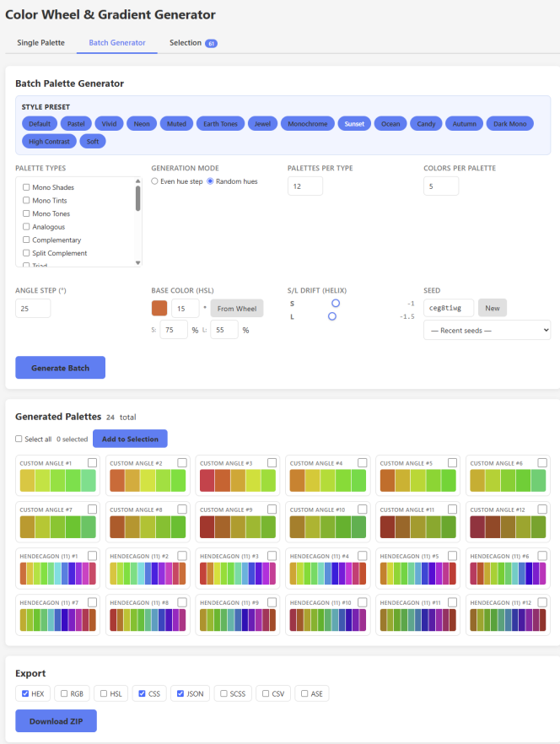
Task: Click the Seed text field
Action: tap(449, 308)
